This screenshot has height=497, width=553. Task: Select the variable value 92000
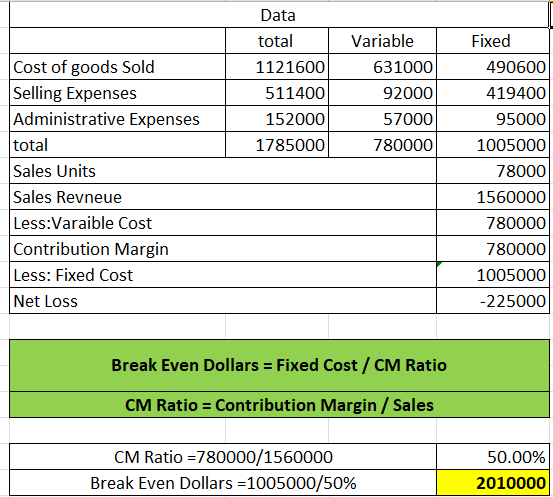click(x=382, y=93)
